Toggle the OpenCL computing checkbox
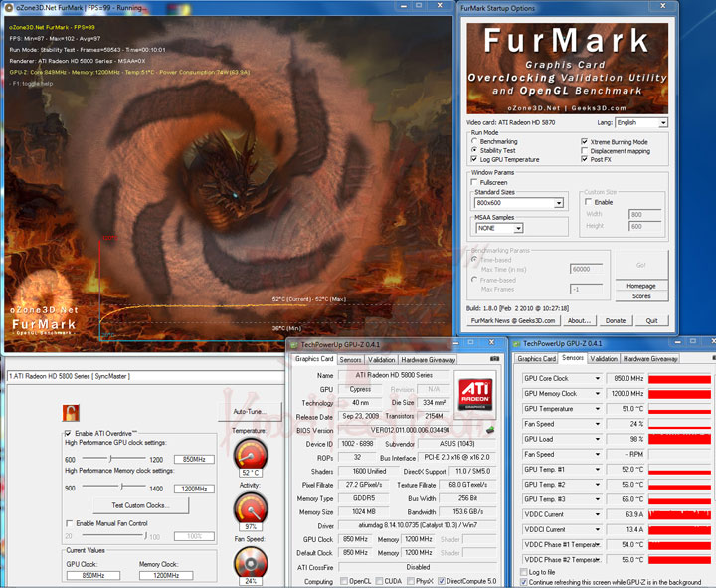The image size is (716, 588). point(343,581)
